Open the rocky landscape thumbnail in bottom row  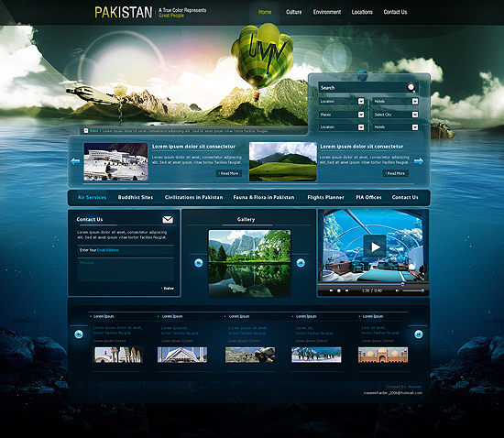point(250,355)
